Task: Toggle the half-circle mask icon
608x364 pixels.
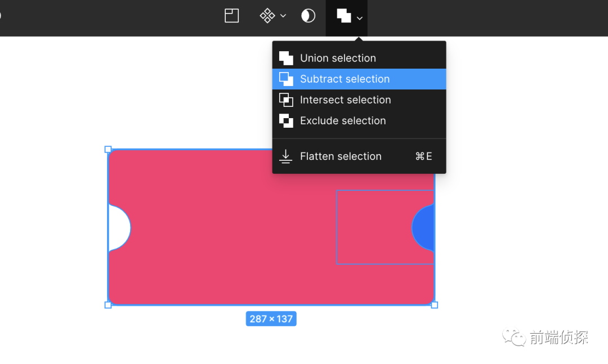Action: [x=309, y=16]
